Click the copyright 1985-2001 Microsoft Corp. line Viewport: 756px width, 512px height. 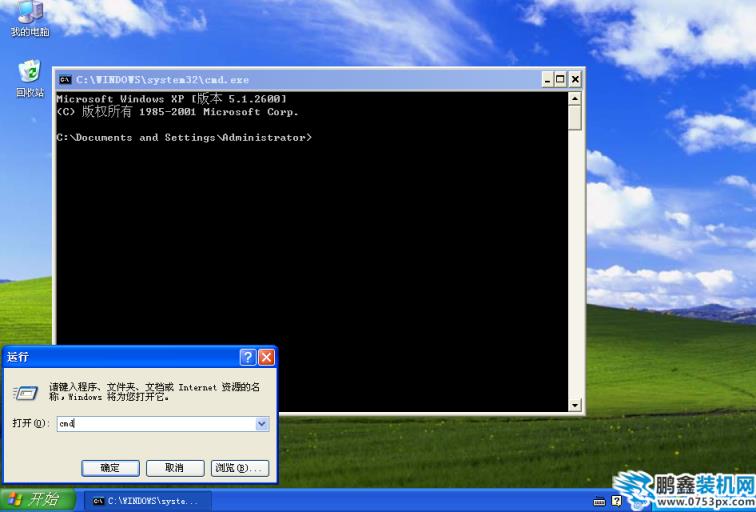177,112
